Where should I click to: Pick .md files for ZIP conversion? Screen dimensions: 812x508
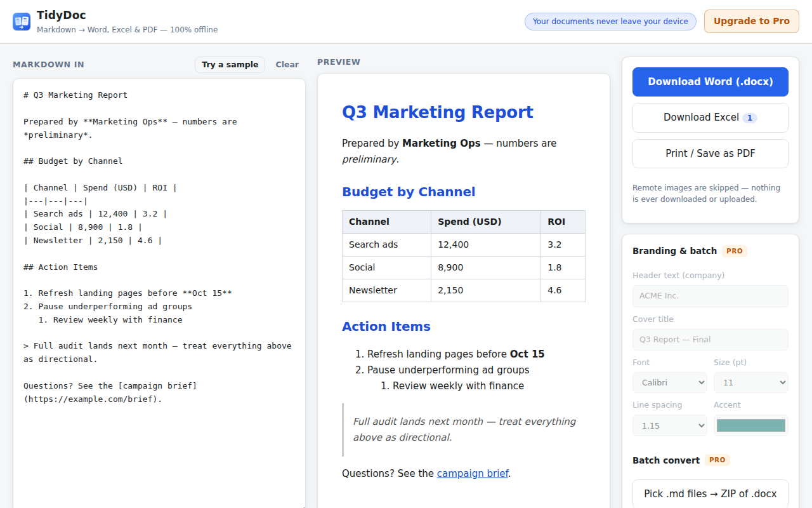(710, 494)
